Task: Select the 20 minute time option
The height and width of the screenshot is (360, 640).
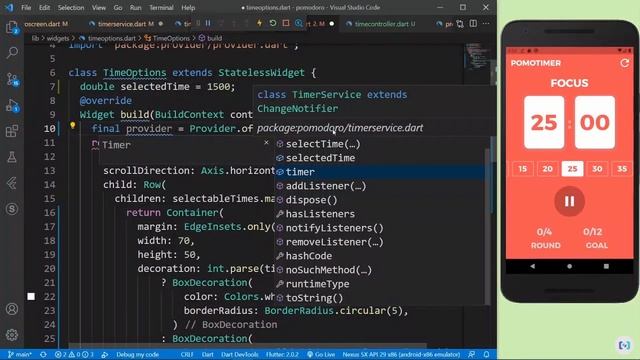Action: pyautogui.click(x=547, y=169)
